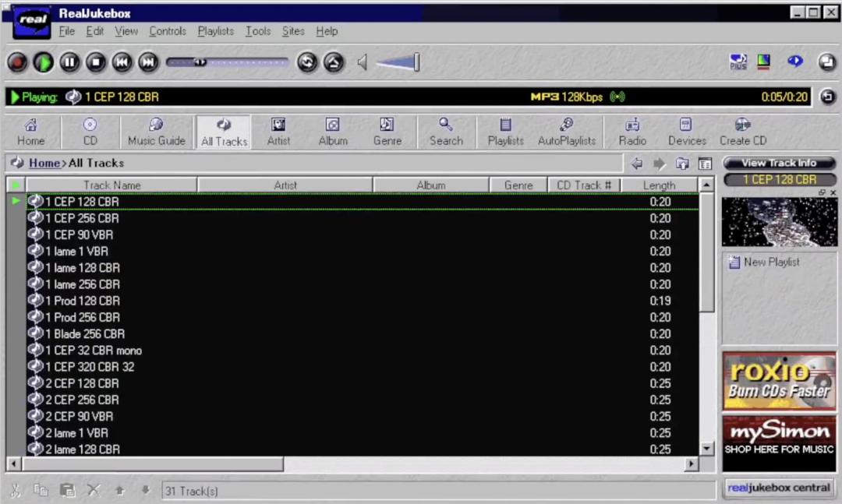Viewport: 842px width, 504px height.
Task: Click the Create CD button
Action: (x=743, y=132)
